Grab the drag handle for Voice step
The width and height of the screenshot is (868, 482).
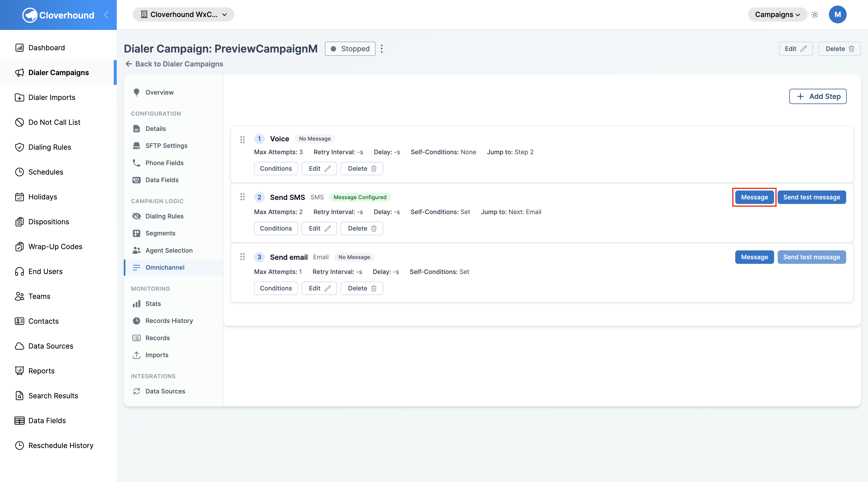click(x=242, y=140)
